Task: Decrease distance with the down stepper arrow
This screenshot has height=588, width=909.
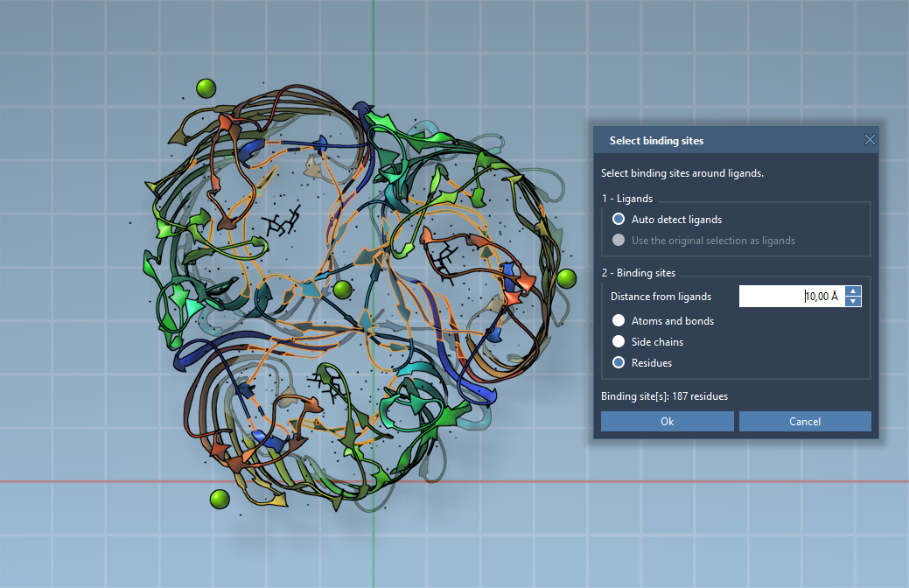Action: pyautogui.click(x=854, y=302)
